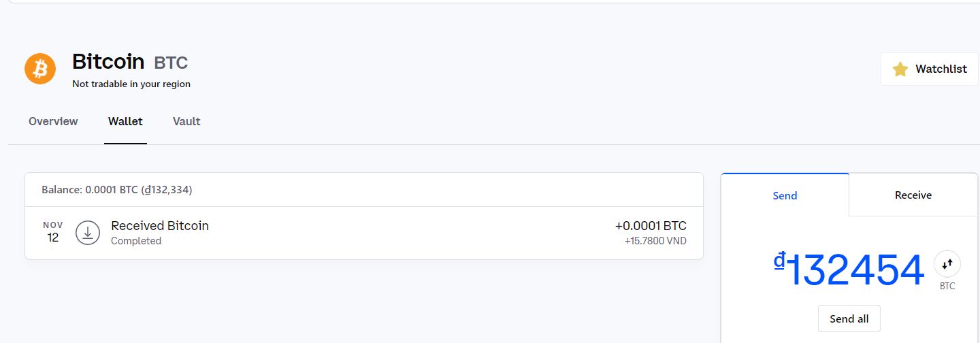Screen dimensions: 980x343
Task: Click the Completed status of the transaction
Action: [x=136, y=241]
